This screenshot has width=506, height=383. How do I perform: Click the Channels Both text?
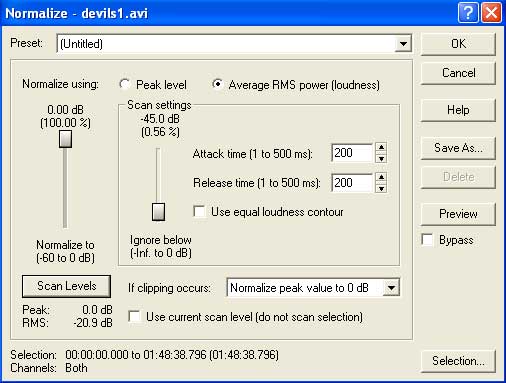pos(76,368)
